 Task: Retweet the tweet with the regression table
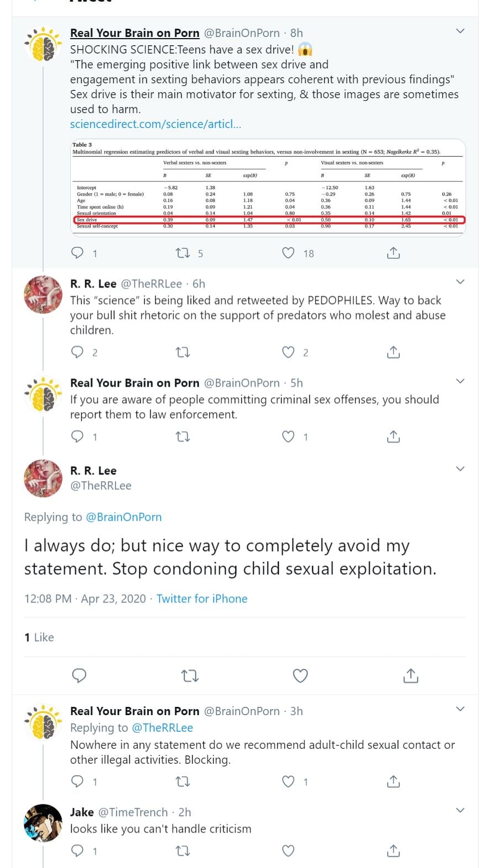pos(183,253)
